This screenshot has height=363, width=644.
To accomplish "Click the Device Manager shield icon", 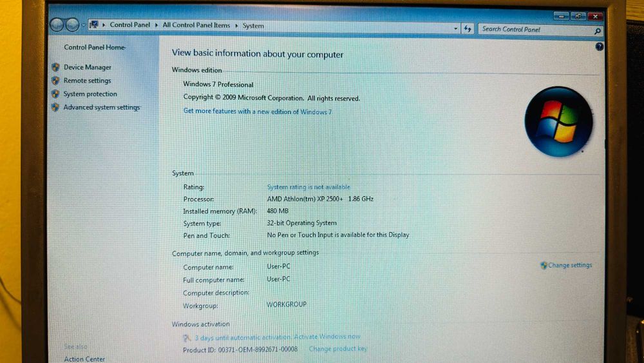I will [56, 67].
